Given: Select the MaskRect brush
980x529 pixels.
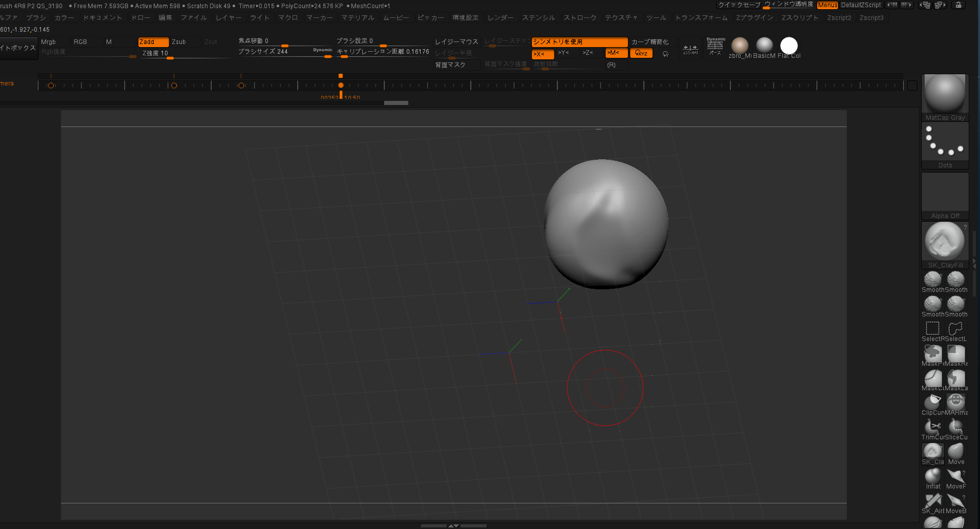Looking at the screenshot, I should 955,355.
